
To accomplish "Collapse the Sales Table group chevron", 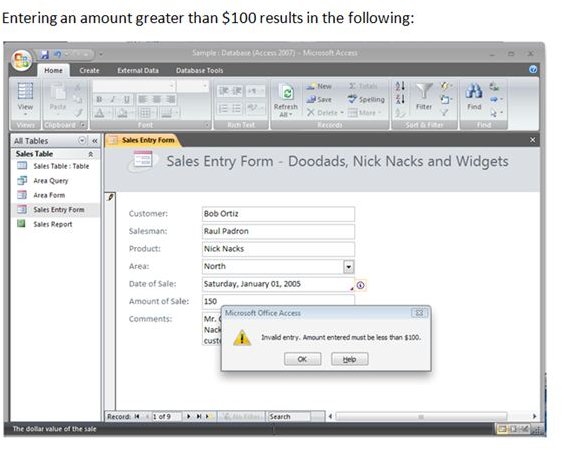I will coord(91,154).
